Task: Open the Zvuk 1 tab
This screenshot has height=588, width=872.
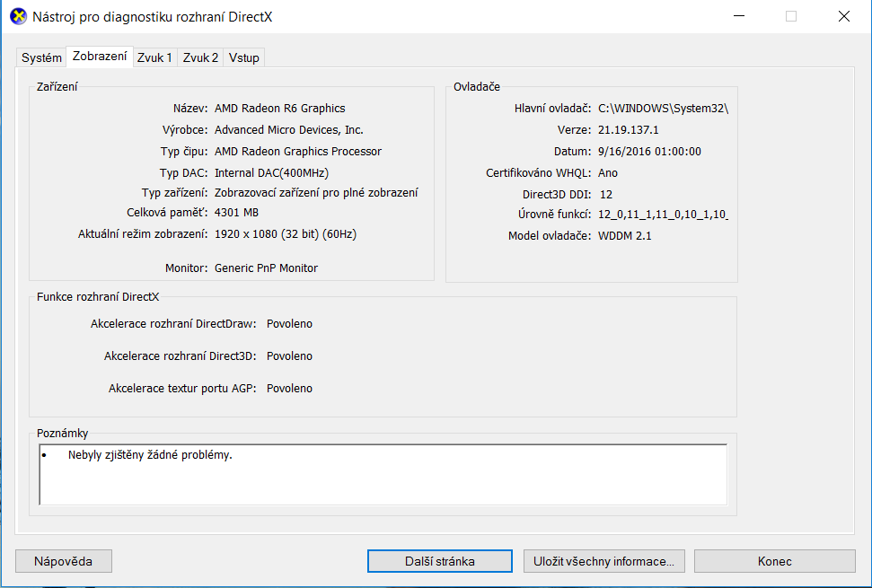Action: (x=154, y=57)
